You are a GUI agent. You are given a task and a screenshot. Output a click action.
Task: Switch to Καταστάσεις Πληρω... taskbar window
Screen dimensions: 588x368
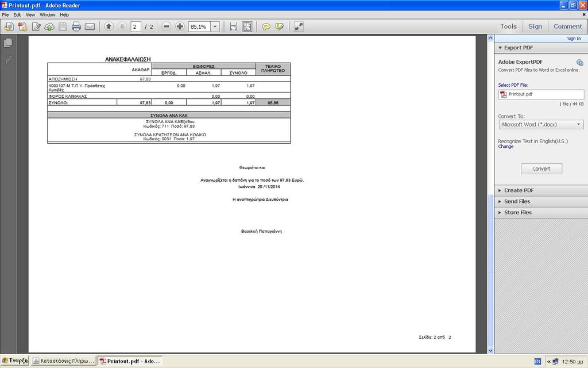pyautogui.click(x=64, y=361)
